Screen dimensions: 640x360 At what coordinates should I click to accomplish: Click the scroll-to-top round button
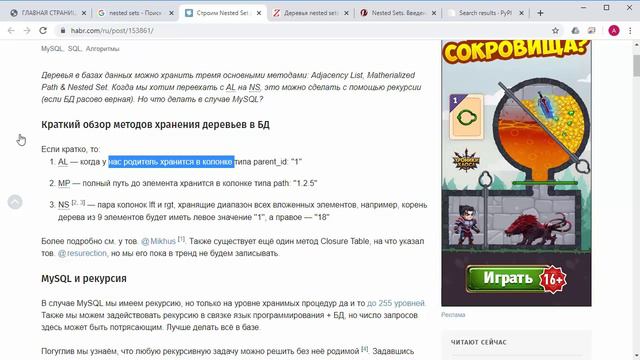pyautogui.click(x=15, y=202)
